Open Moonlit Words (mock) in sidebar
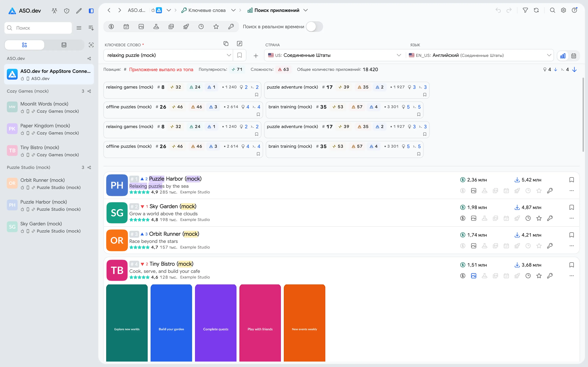 [x=49, y=107]
